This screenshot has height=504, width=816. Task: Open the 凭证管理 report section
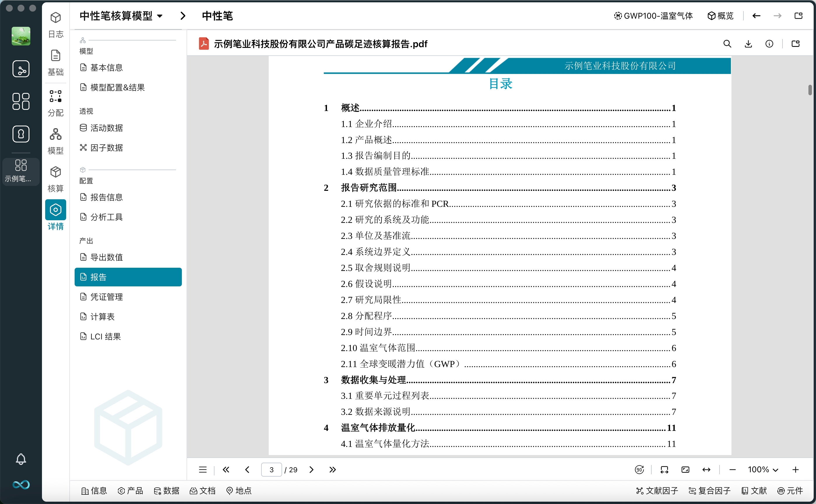click(107, 297)
